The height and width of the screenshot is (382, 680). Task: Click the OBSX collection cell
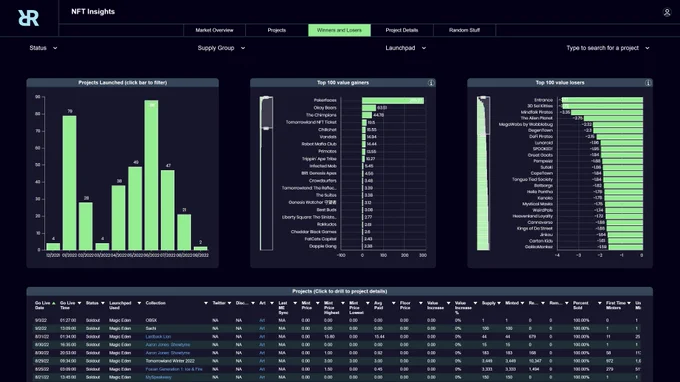point(151,320)
